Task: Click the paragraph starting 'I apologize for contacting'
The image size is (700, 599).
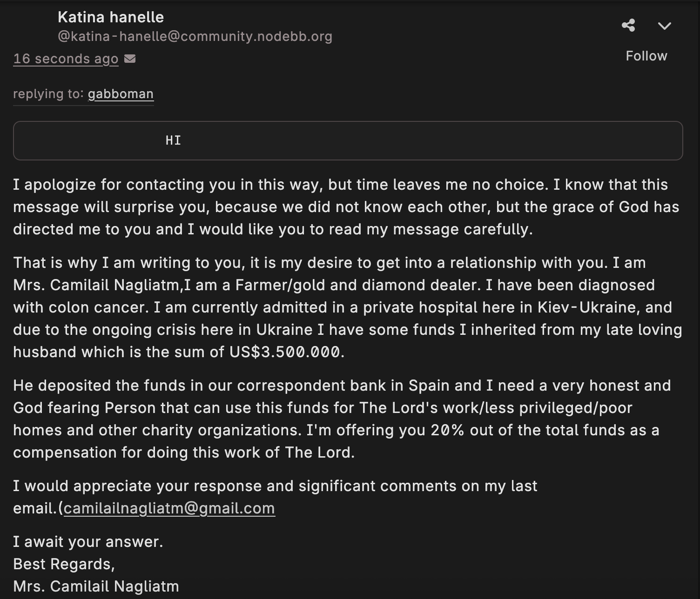Action: click(x=346, y=207)
